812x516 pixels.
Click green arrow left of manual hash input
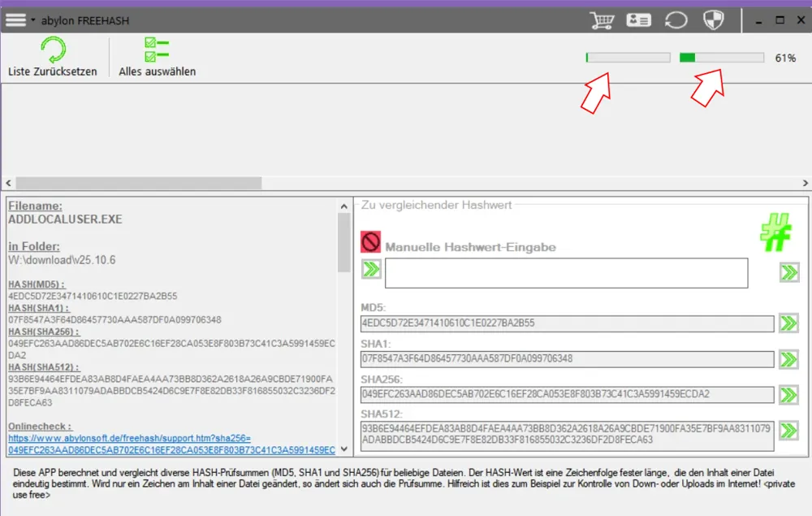tap(371, 270)
